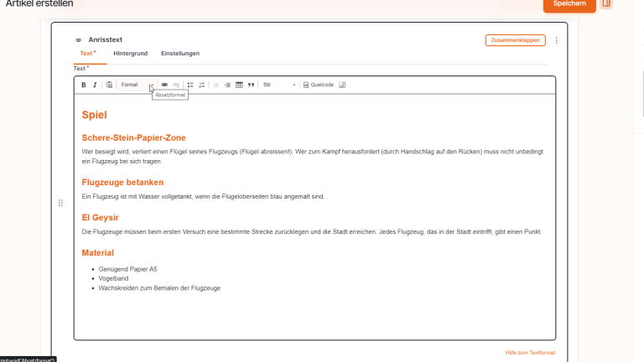Open the Hintergrund tab
This screenshot has height=362, width=644.
(x=131, y=54)
